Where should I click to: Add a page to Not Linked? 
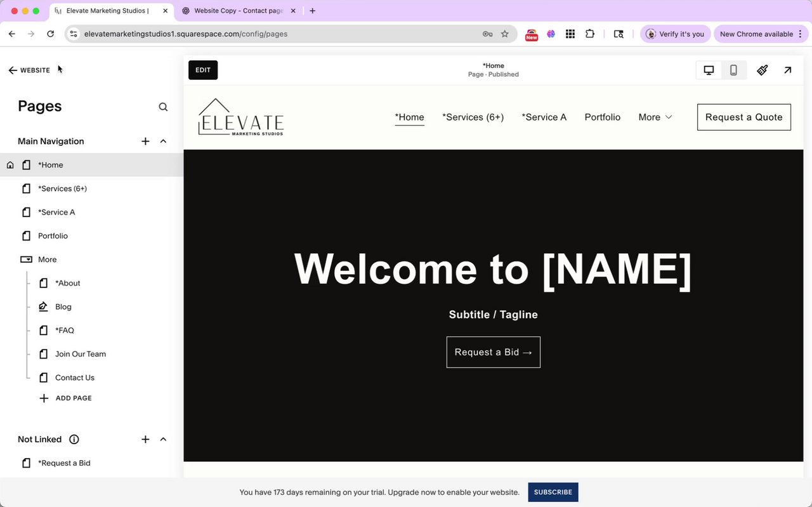pyautogui.click(x=145, y=439)
